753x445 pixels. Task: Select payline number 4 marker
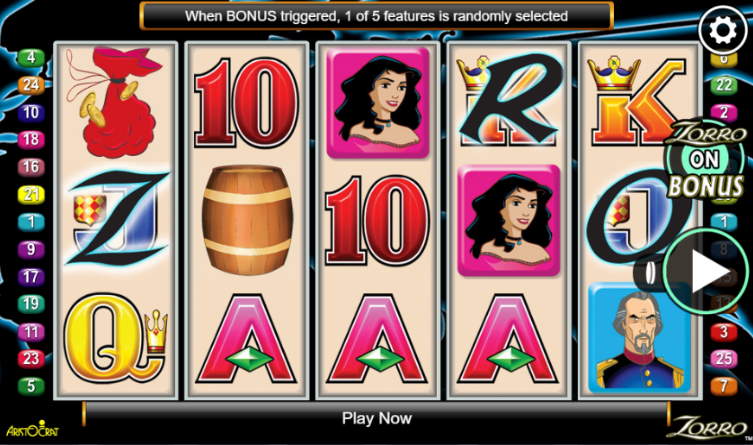click(x=31, y=58)
